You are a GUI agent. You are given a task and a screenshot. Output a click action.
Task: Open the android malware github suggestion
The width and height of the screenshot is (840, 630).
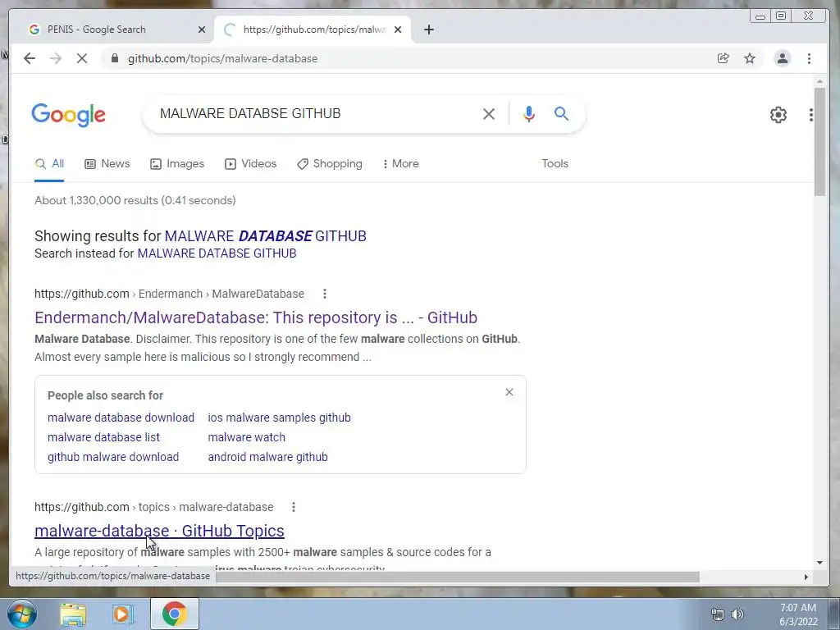pyautogui.click(x=267, y=458)
